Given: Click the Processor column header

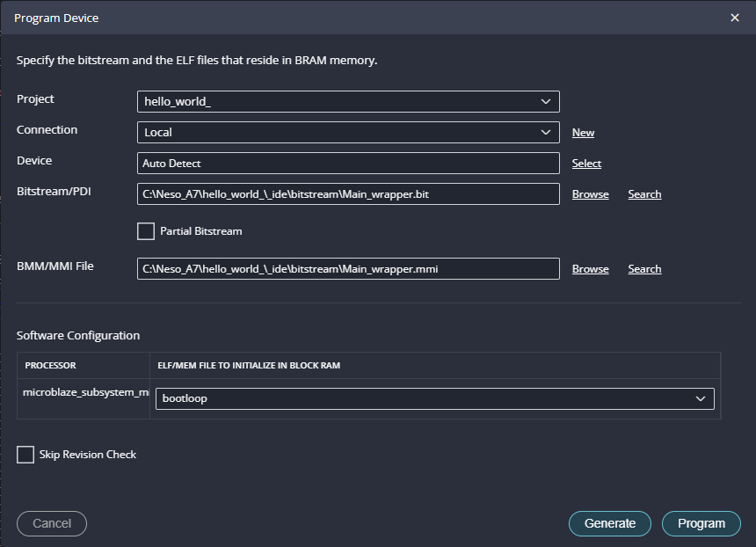Looking at the screenshot, I should coord(51,365).
